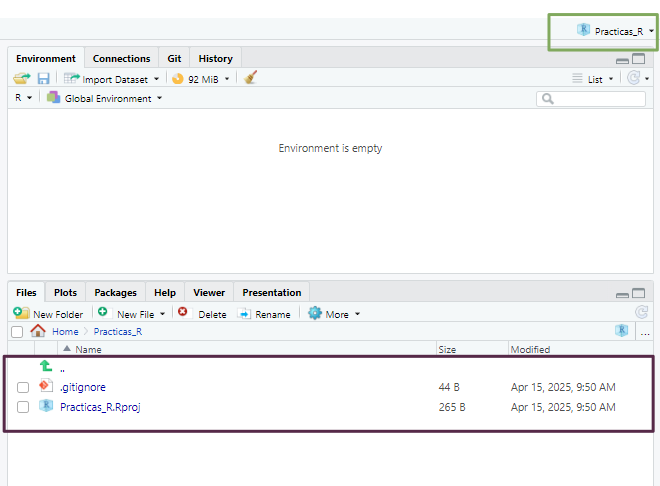Tick the Practicas_R.Rproj checkbox
Viewport: 660px width, 486px height.
23,407
